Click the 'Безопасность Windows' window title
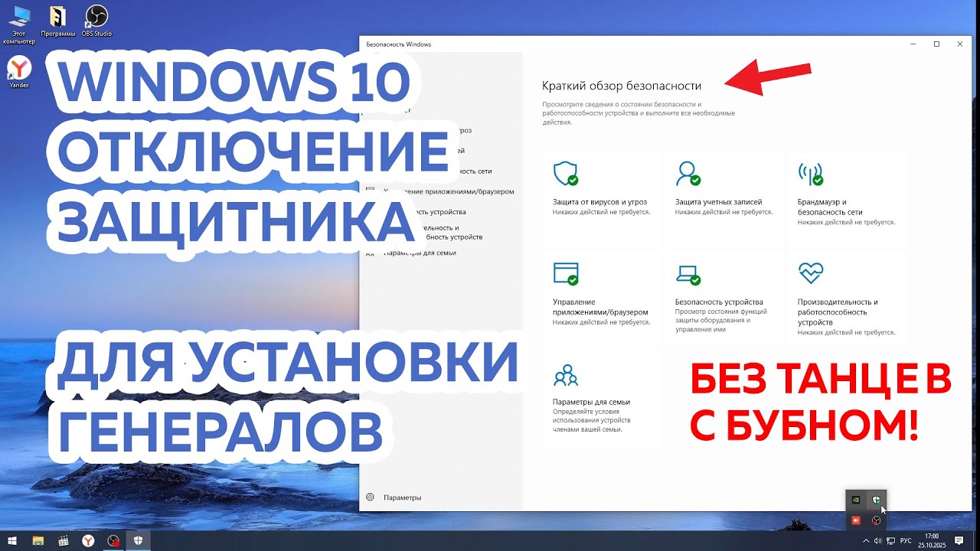The width and height of the screenshot is (980, 551). [x=399, y=44]
